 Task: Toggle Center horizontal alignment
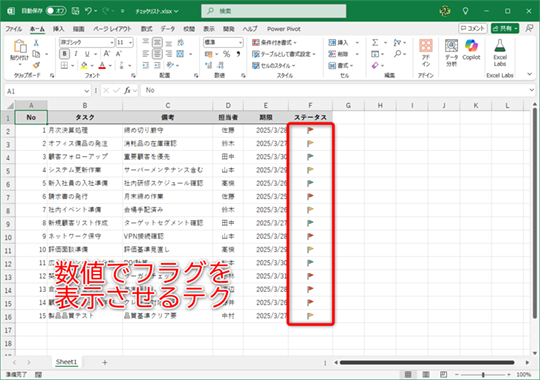point(157,54)
